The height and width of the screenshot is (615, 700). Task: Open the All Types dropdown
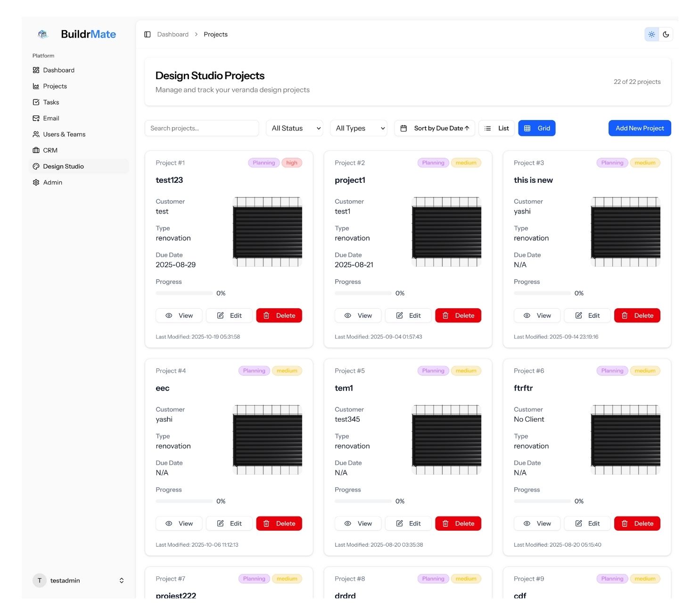pos(359,128)
